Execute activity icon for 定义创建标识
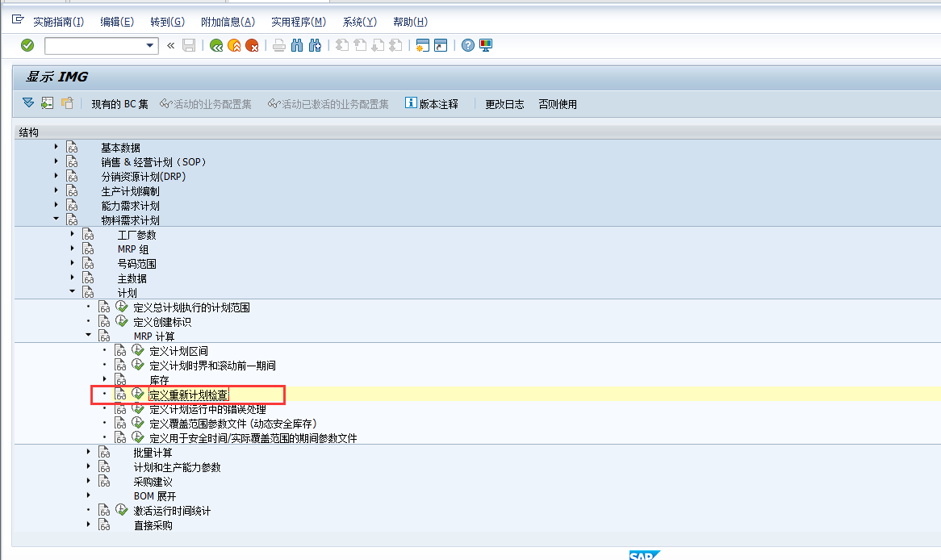Screen dimensions: 941x560 pyautogui.click(x=122, y=321)
